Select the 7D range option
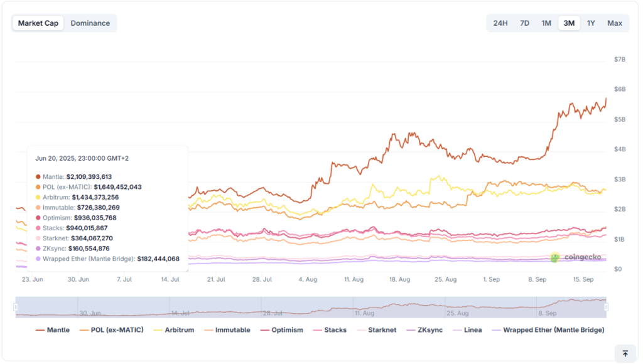This screenshot has height=364, width=643. 524,23
